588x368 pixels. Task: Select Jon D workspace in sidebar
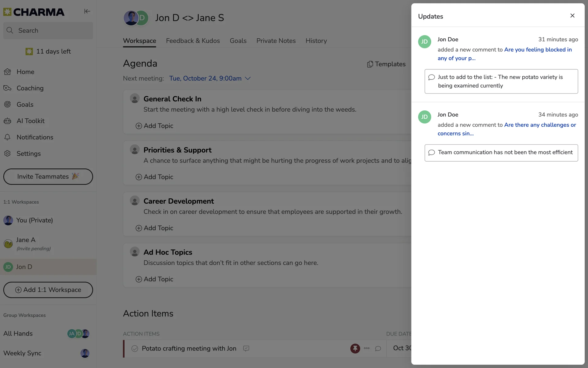[x=24, y=267]
